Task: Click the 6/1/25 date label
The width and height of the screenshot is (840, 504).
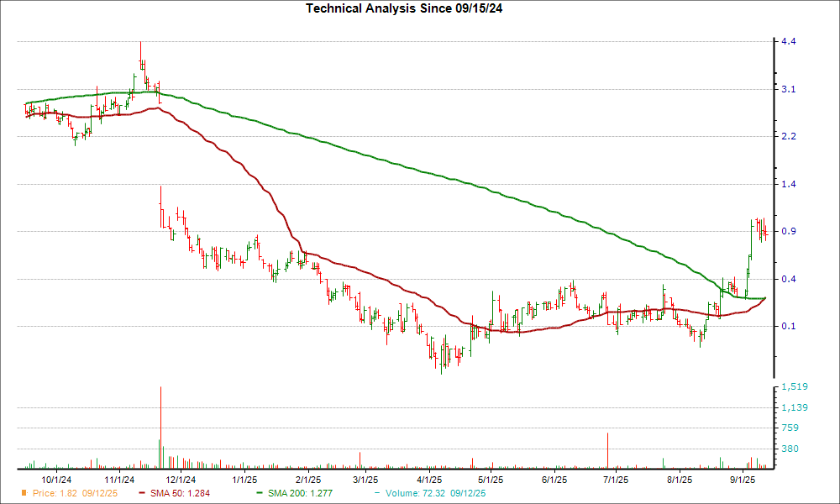Action: (554, 480)
